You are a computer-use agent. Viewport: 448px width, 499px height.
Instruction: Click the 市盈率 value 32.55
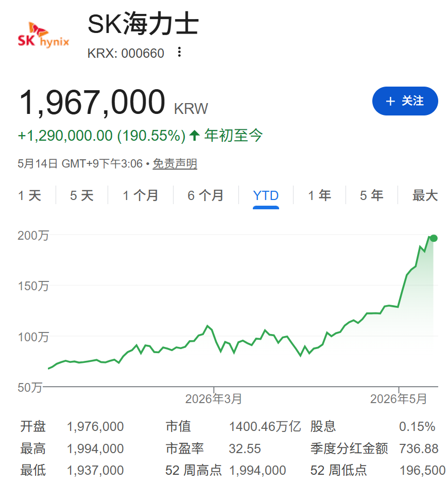[x=245, y=448]
